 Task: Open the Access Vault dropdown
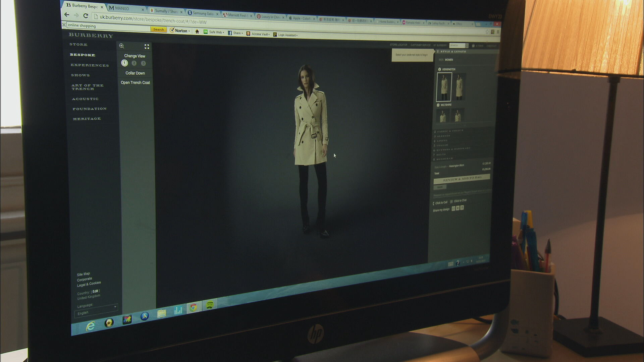258,34
